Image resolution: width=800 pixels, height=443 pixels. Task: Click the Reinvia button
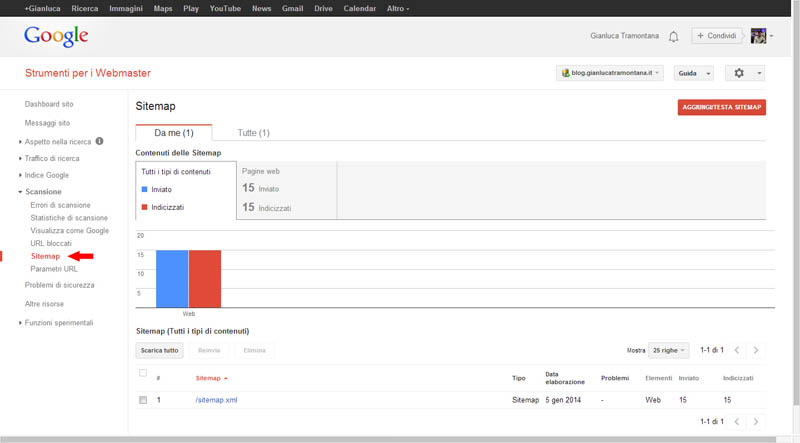pyautogui.click(x=209, y=350)
